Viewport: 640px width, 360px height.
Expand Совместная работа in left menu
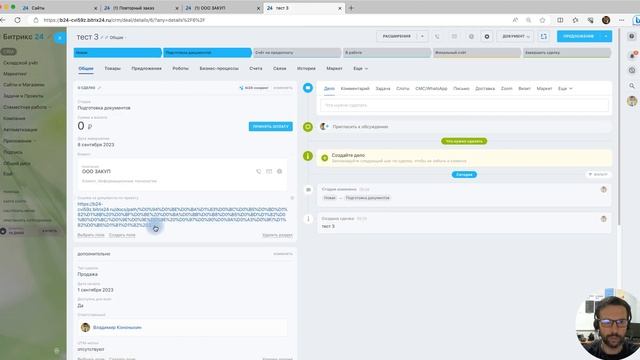click(x=27, y=107)
